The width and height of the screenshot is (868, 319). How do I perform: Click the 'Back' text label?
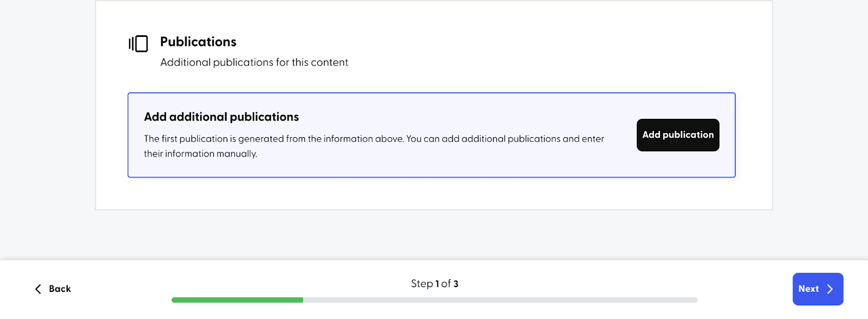pyautogui.click(x=60, y=289)
